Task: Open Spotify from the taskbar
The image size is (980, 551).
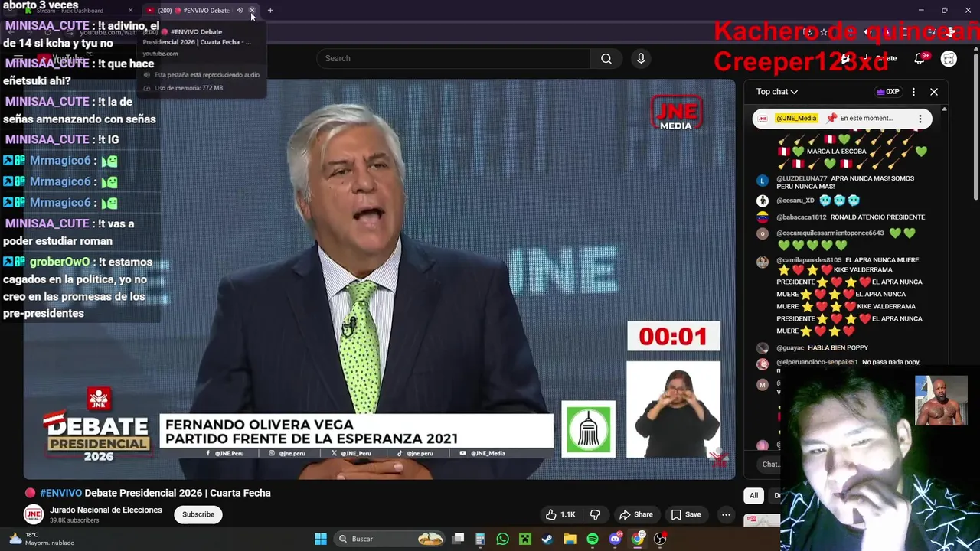Action: (x=593, y=539)
